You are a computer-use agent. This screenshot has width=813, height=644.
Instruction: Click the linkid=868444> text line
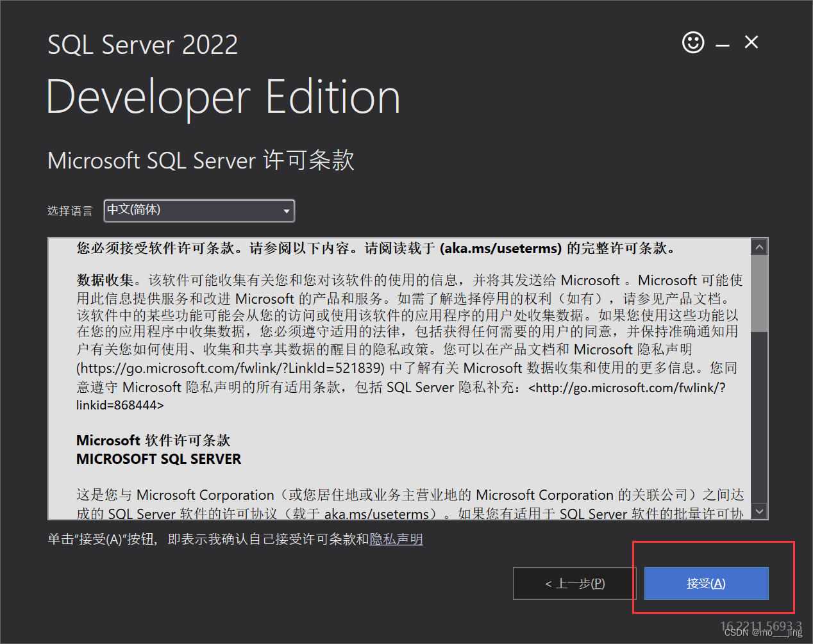click(x=120, y=405)
